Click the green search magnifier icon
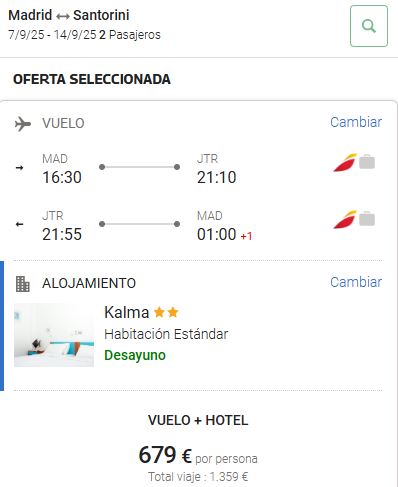398x487 pixels. [x=369, y=26]
